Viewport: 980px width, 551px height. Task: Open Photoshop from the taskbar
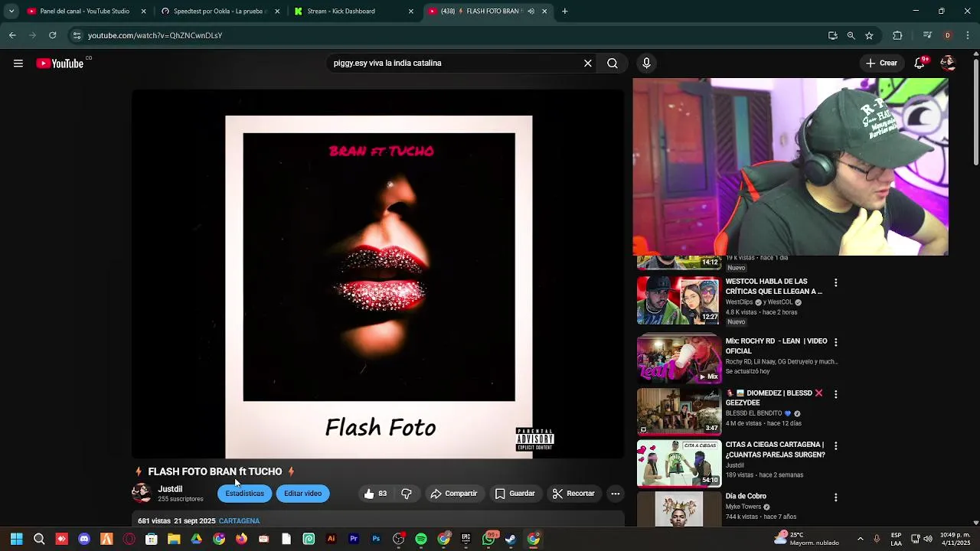(x=376, y=539)
